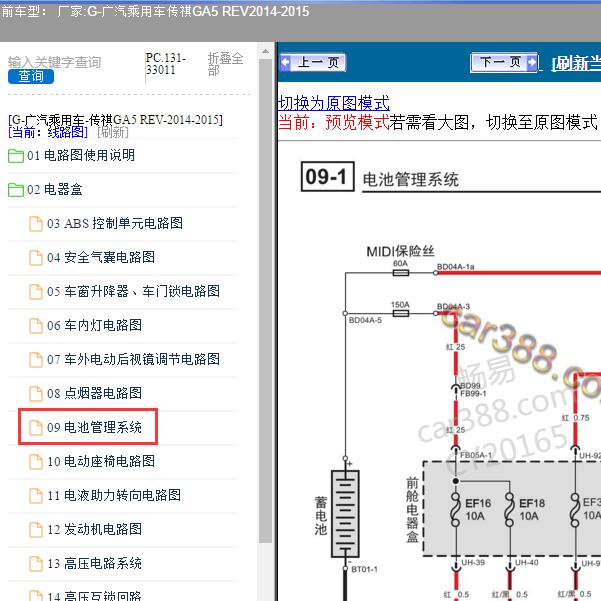Click the document icon of 04 安全气囊电路图
Image resolution: width=601 pixels, height=601 pixels.
(x=36, y=258)
